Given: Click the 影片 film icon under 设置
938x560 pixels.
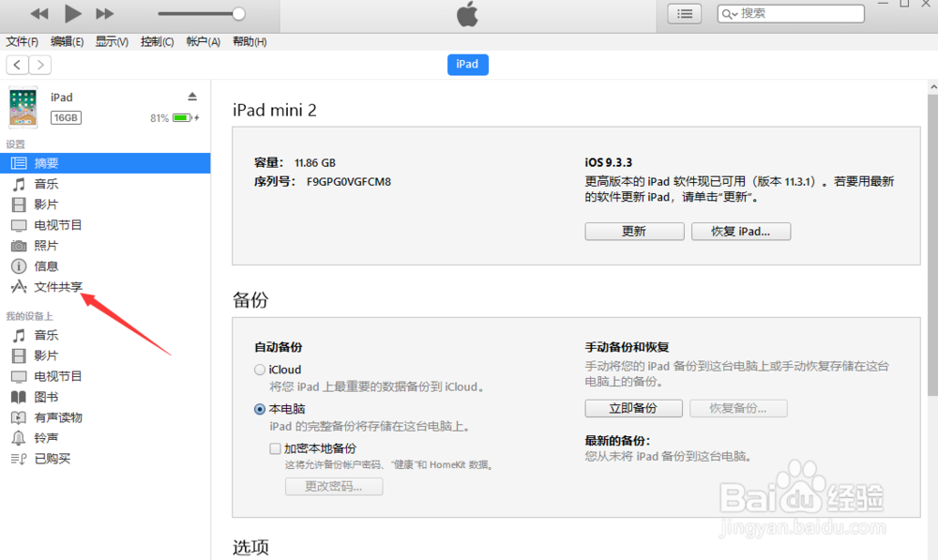Looking at the screenshot, I should tap(19, 204).
